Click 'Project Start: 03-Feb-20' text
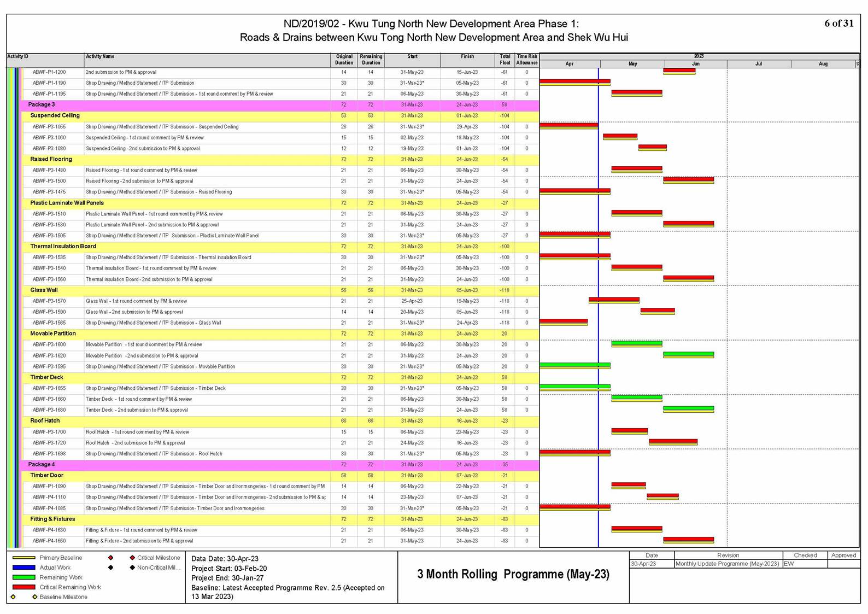 point(229,569)
